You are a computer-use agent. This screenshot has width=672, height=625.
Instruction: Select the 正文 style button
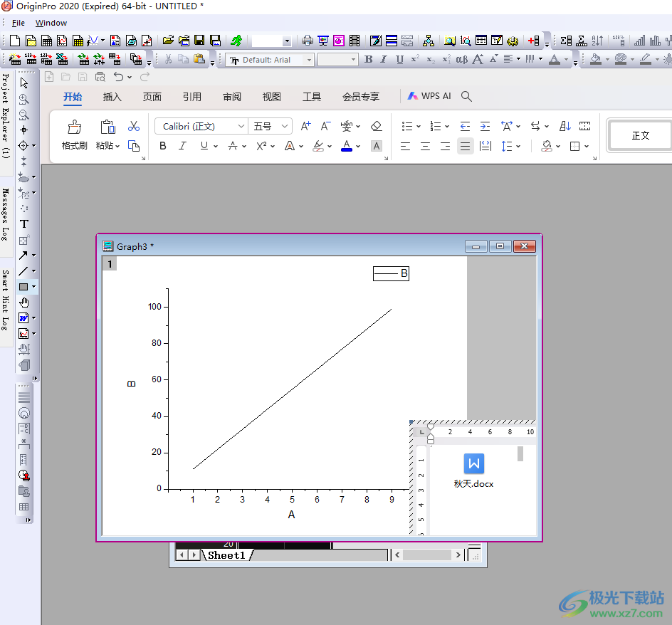[640, 135]
